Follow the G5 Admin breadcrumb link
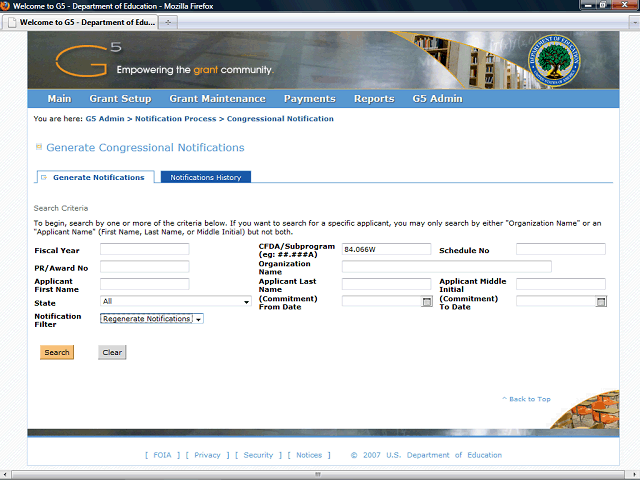 coord(105,119)
